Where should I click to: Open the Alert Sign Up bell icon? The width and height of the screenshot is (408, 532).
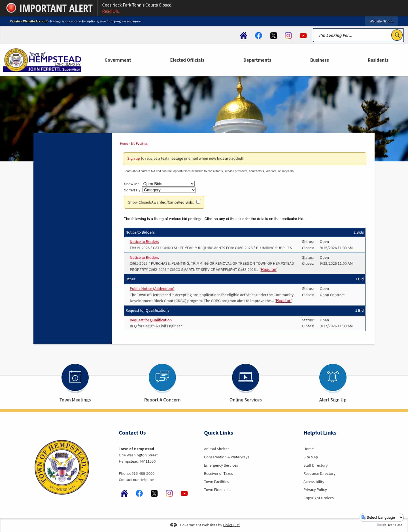click(x=333, y=377)
